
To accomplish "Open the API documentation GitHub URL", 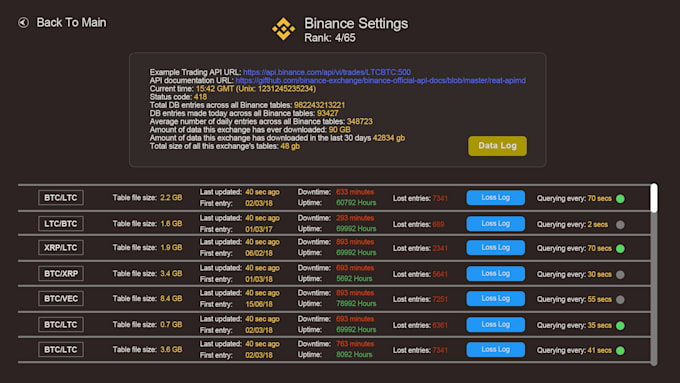I will click(x=380, y=80).
